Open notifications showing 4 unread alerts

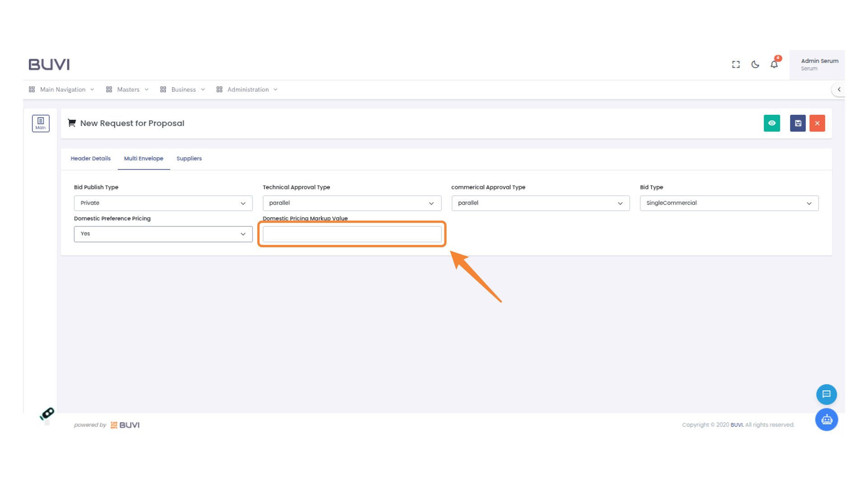pos(774,65)
